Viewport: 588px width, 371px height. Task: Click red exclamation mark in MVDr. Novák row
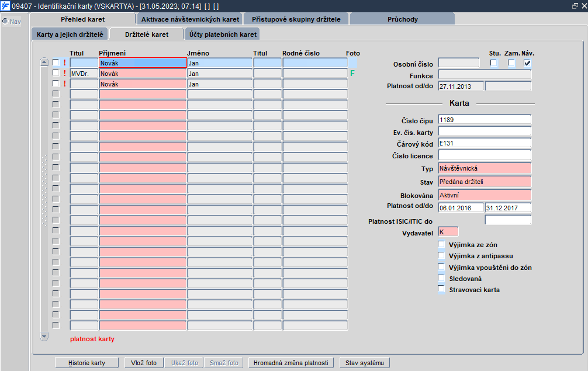tap(64, 73)
